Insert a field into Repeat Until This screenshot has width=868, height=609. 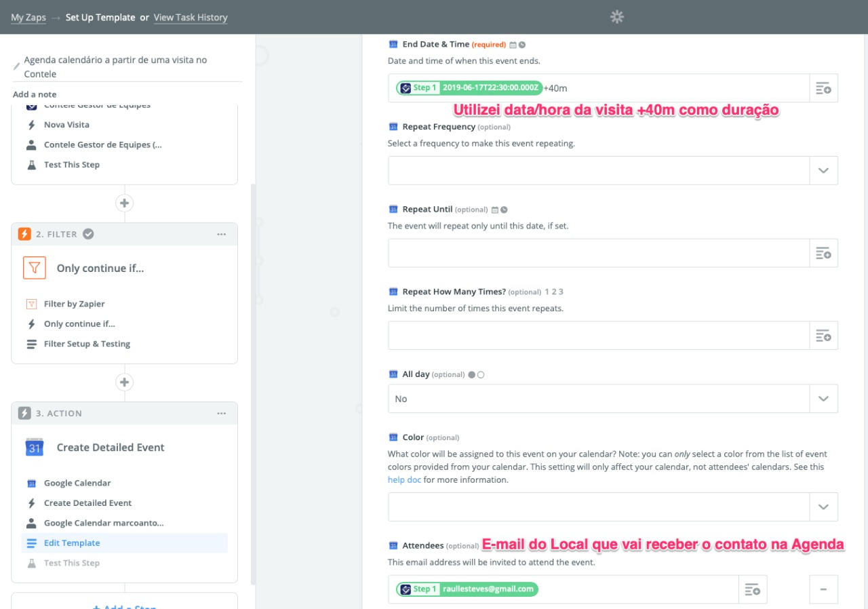823,253
